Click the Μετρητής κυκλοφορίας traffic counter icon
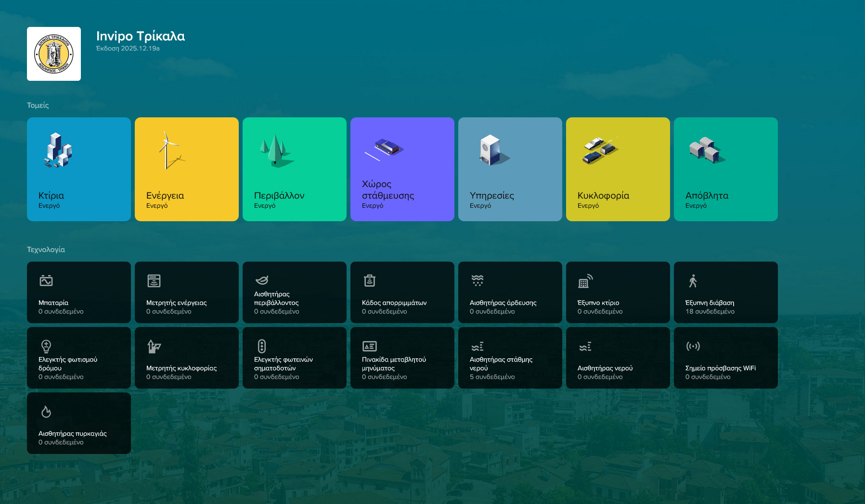The image size is (865, 504). pyautogui.click(x=154, y=346)
